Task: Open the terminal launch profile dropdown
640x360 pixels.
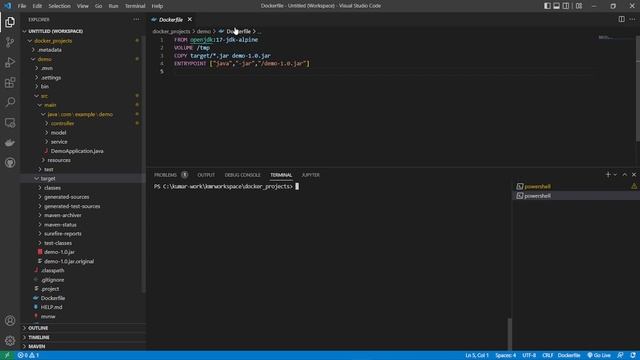Action: [x=615, y=175]
